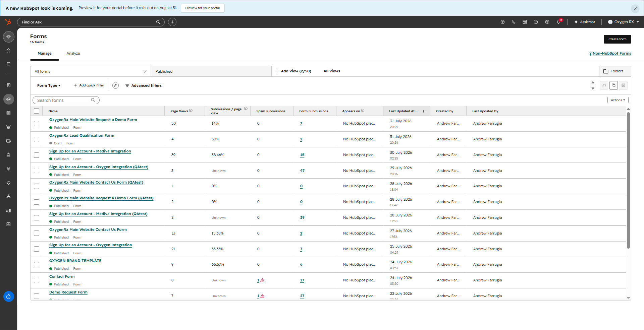Switch to the Analyze tab

coord(73,54)
